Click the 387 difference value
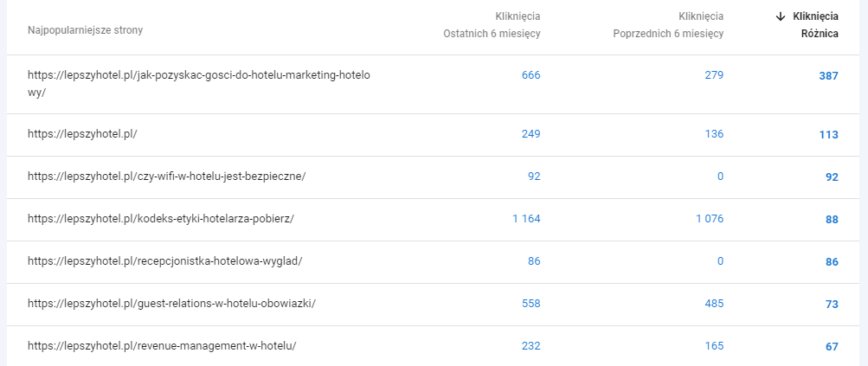 (x=828, y=76)
